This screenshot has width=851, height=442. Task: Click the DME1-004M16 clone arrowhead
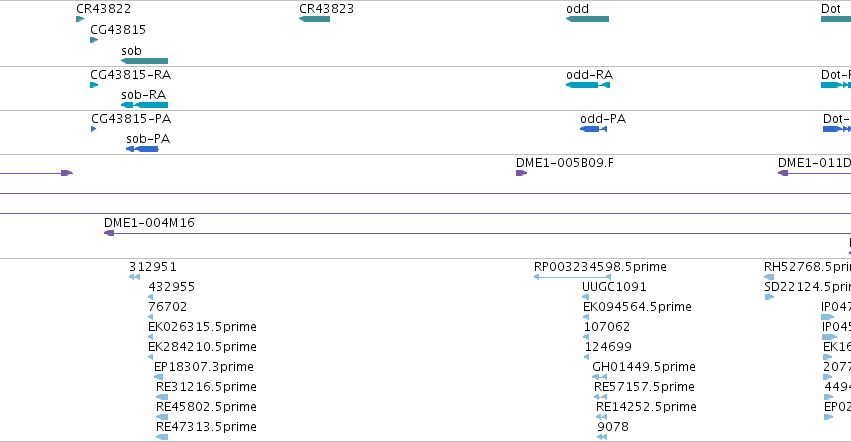[109, 233]
